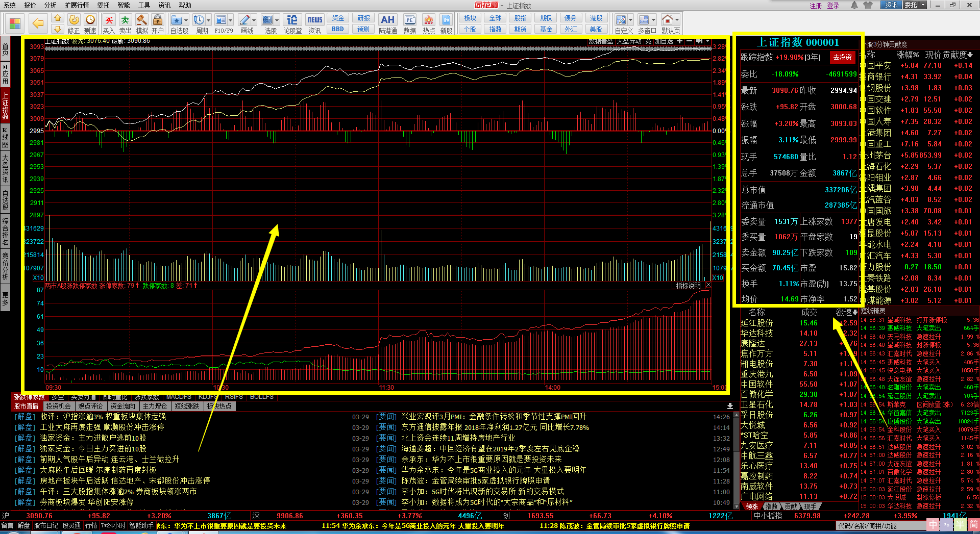
Task: Open the 智能 menu
Action: [x=124, y=5]
